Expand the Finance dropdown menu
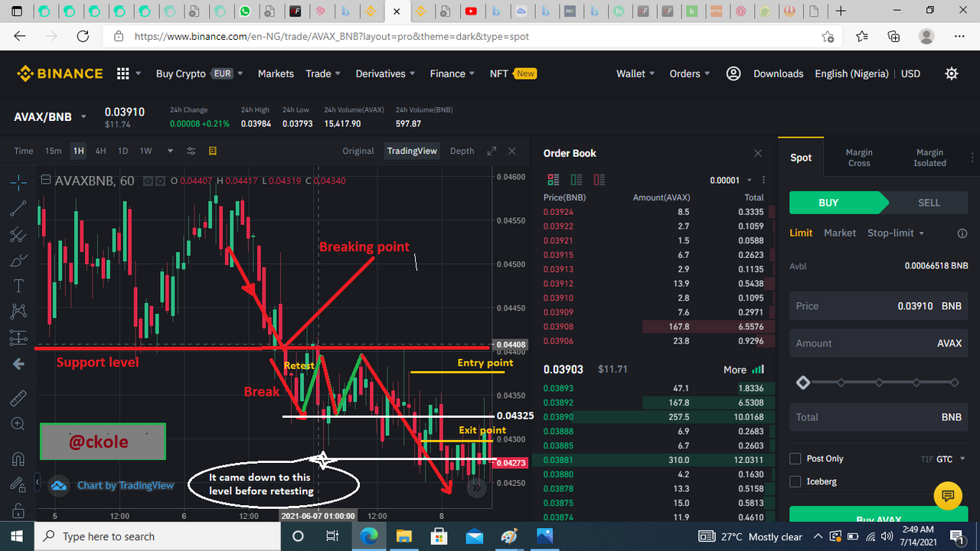Image resolution: width=980 pixels, height=551 pixels. tap(452, 73)
